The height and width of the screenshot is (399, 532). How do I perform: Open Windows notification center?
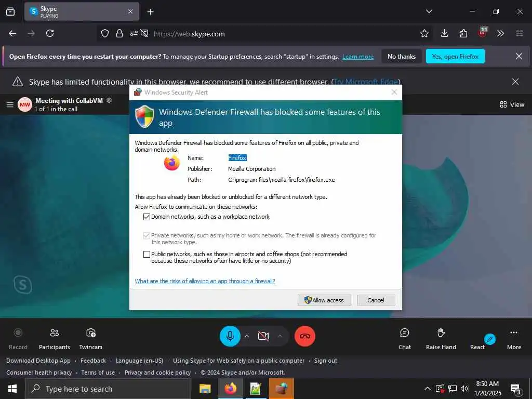(x=515, y=390)
